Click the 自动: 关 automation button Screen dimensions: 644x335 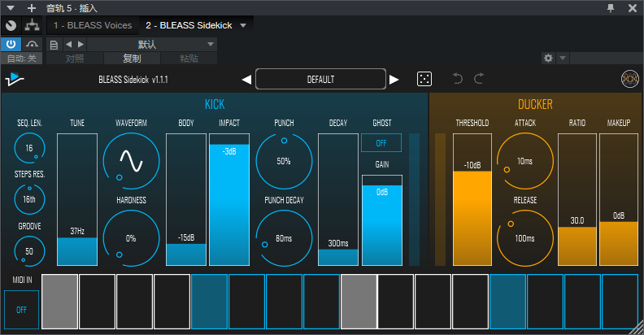point(21,59)
